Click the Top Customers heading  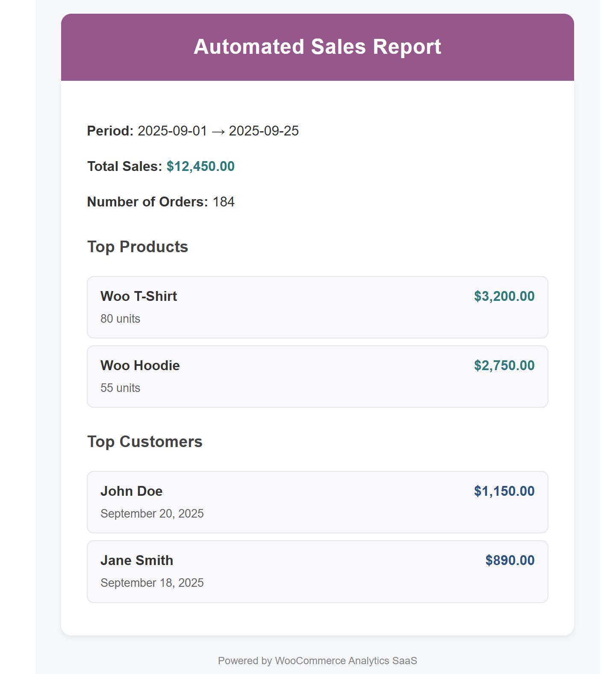(144, 441)
